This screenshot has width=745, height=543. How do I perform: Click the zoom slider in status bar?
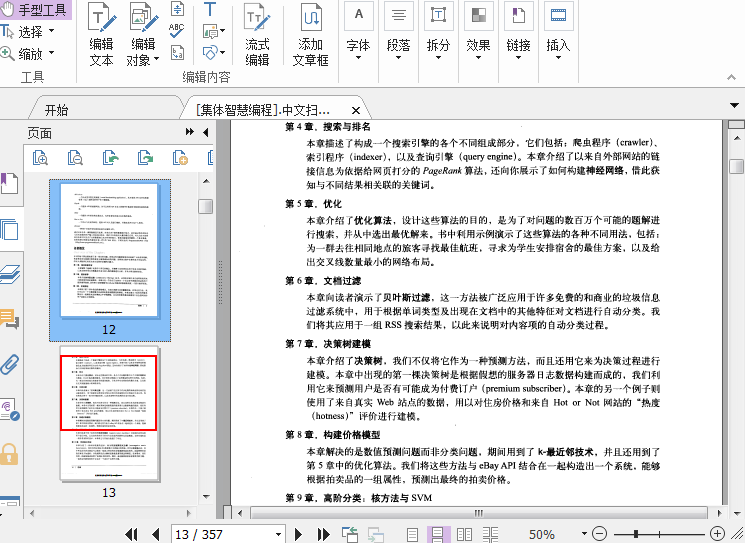[658, 534]
